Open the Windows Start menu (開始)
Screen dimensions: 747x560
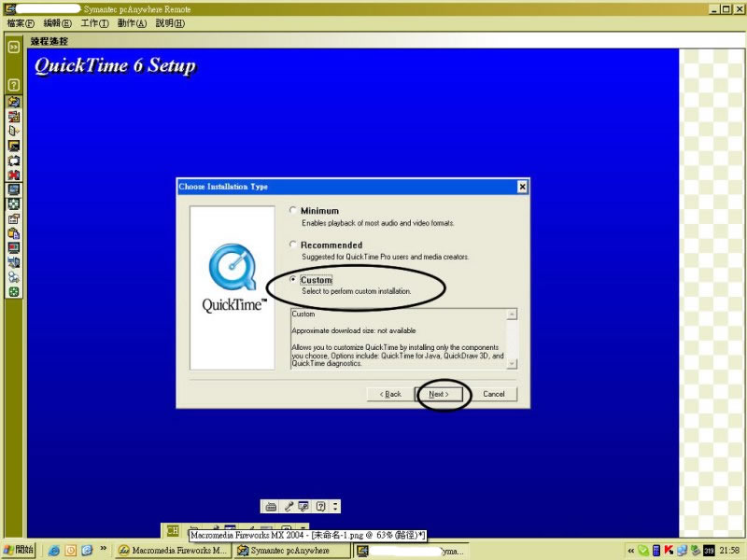19,550
